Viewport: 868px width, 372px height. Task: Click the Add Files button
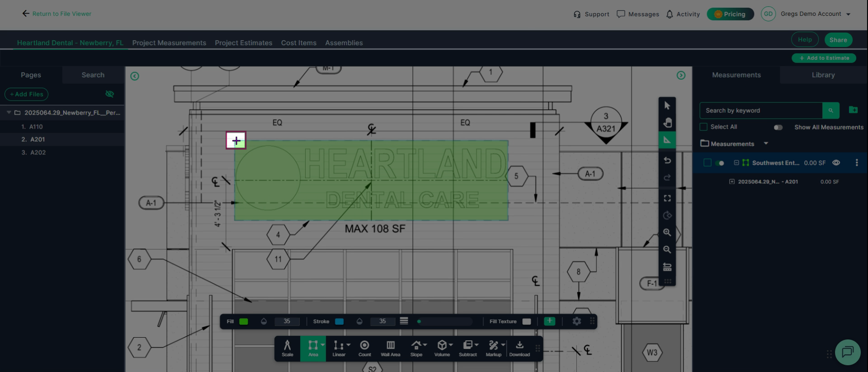[26, 94]
